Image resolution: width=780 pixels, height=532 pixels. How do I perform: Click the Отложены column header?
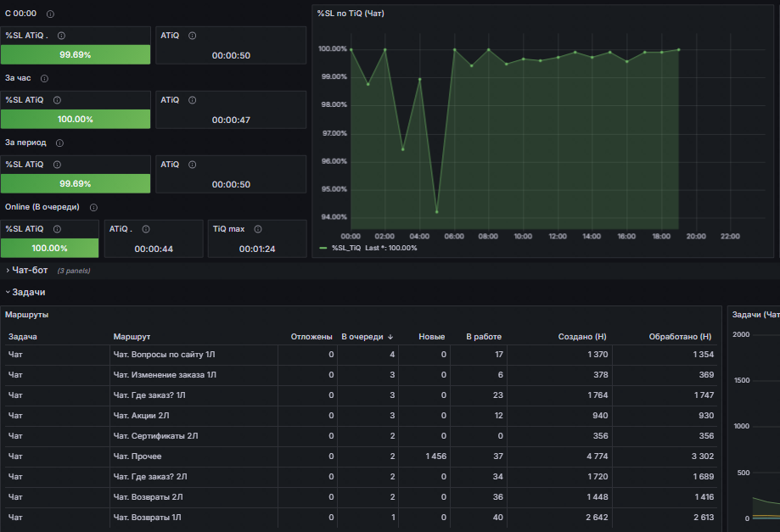click(311, 337)
